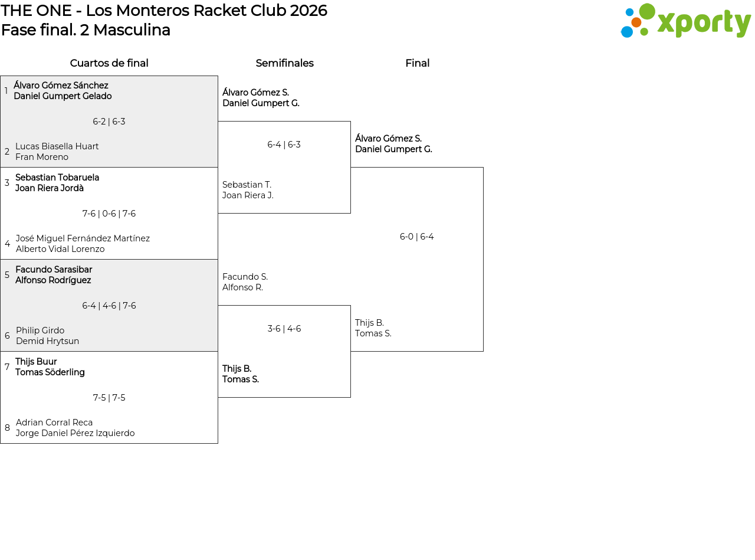Click the Final round header

click(417, 63)
